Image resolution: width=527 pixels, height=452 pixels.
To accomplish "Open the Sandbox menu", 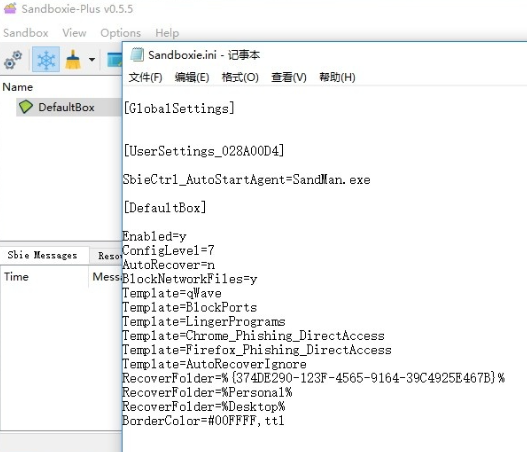I will [x=26, y=33].
